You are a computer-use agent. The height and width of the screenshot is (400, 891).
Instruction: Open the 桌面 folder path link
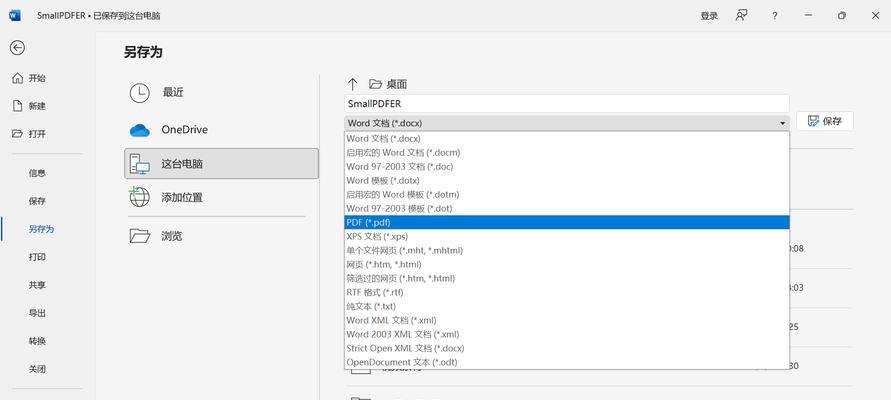coord(397,84)
